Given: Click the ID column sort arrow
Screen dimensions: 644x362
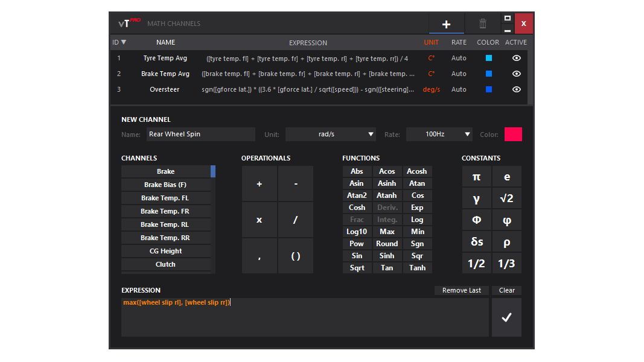Looking at the screenshot, I should click(x=123, y=42).
